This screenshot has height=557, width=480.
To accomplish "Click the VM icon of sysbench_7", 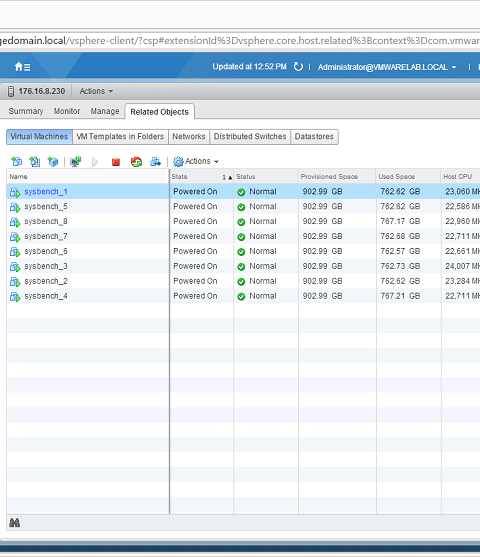I will pyautogui.click(x=15, y=237).
